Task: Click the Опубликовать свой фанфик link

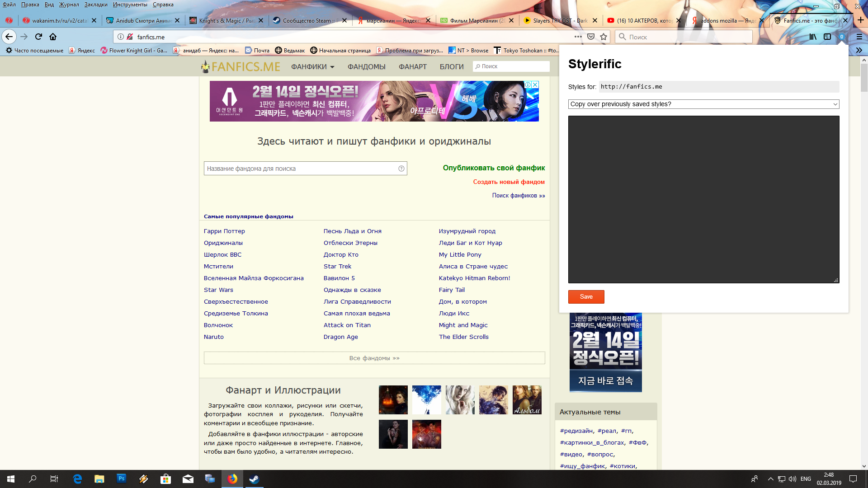Action: coord(494,168)
